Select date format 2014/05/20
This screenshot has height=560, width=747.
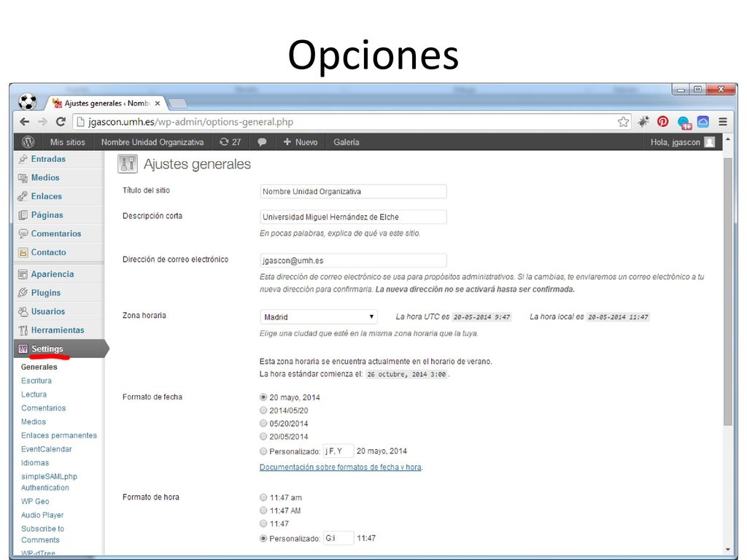pyautogui.click(x=263, y=410)
